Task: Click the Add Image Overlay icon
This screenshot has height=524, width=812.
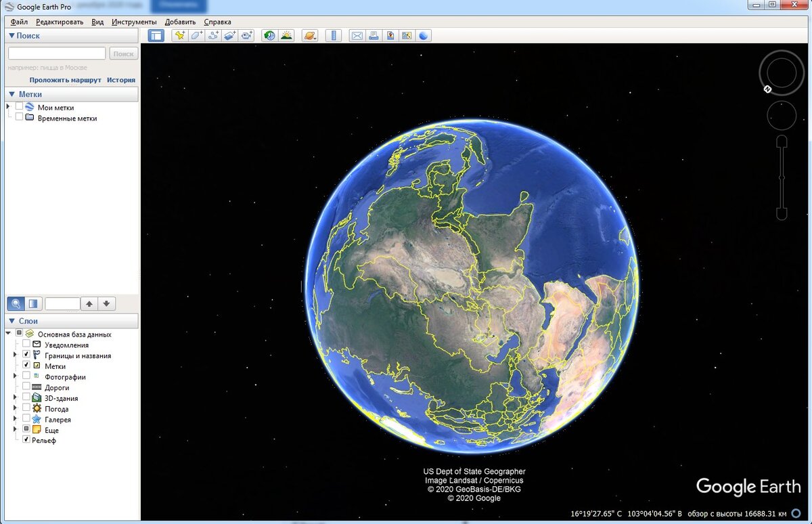Action: pos(229,35)
